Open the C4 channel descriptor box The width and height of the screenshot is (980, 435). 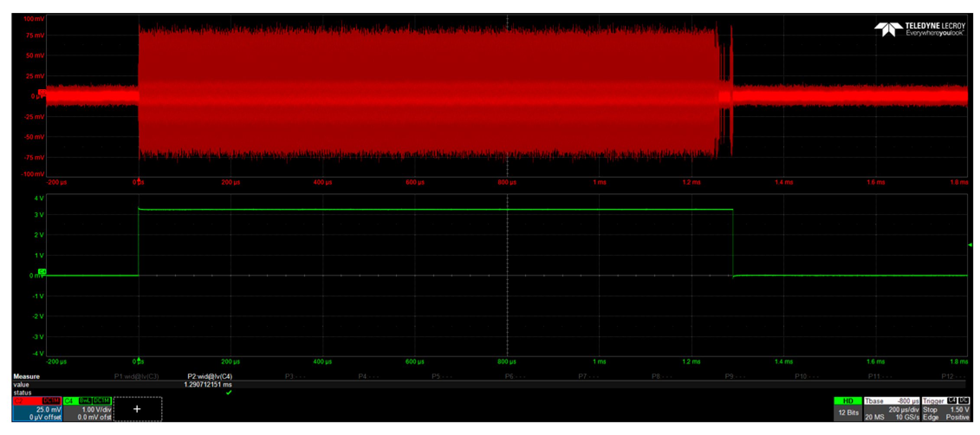[88, 409]
